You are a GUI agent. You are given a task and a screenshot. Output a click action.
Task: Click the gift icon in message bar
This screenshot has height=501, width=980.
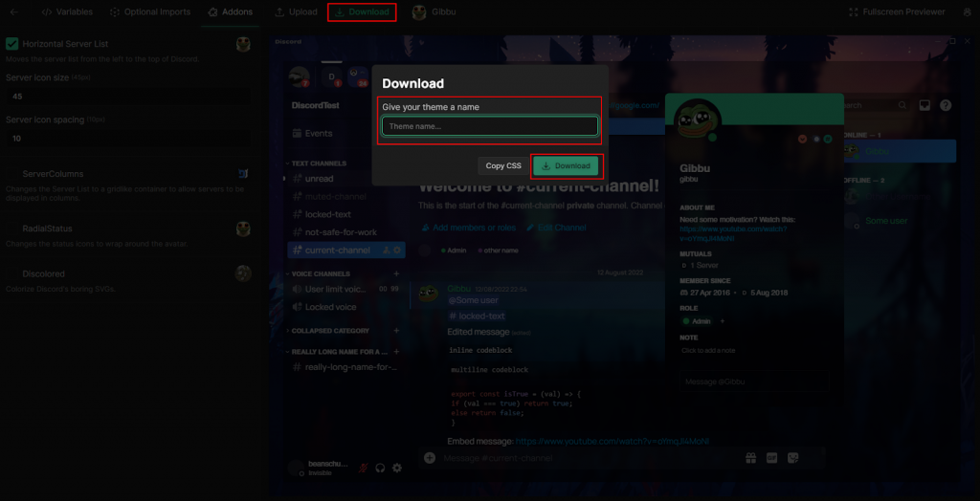[x=751, y=458]
